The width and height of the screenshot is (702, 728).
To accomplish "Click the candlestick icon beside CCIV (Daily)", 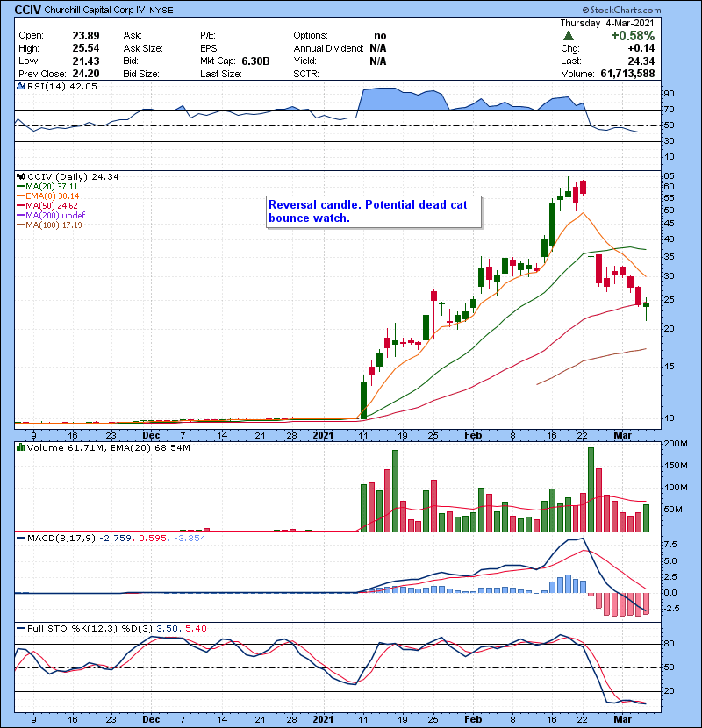I will [20, 176].
